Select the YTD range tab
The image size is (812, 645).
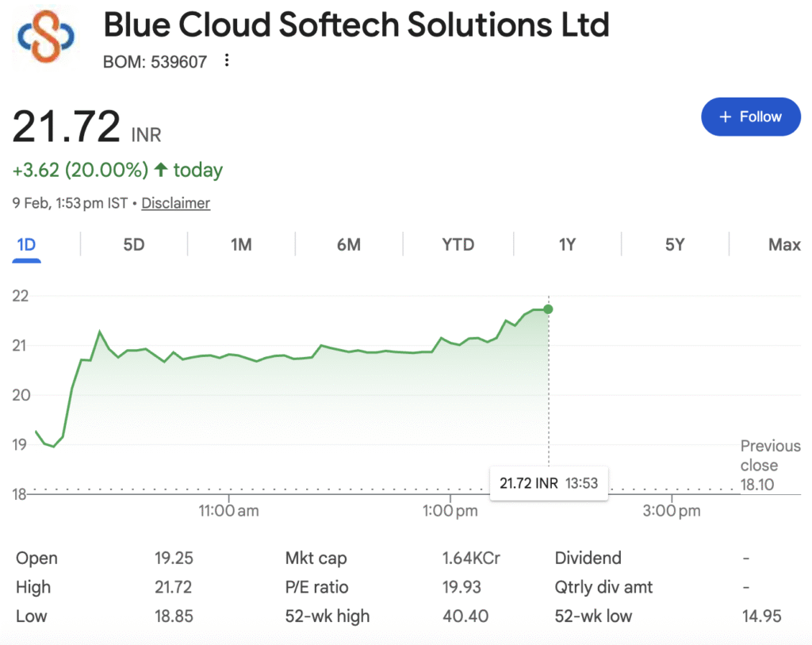[x=458, y=244]
